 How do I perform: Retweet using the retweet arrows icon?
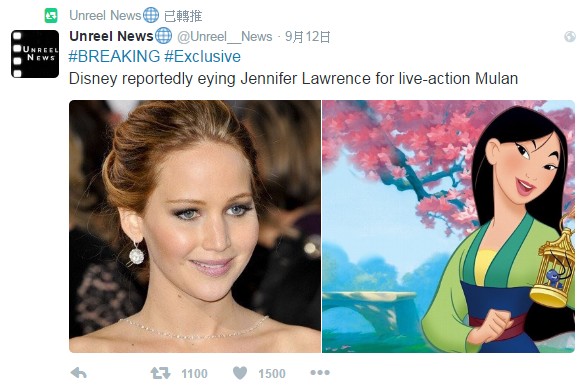(x=160, y=373)
